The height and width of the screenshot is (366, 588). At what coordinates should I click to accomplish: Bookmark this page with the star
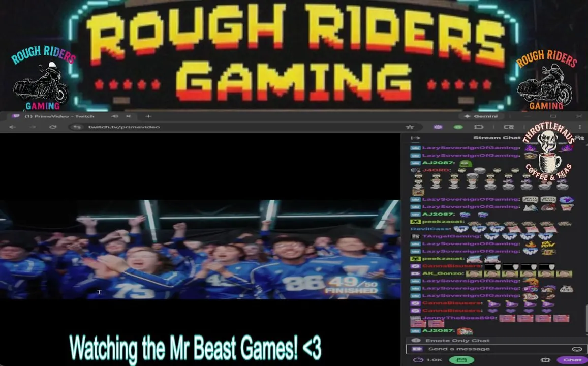click(x=410, y=127)
